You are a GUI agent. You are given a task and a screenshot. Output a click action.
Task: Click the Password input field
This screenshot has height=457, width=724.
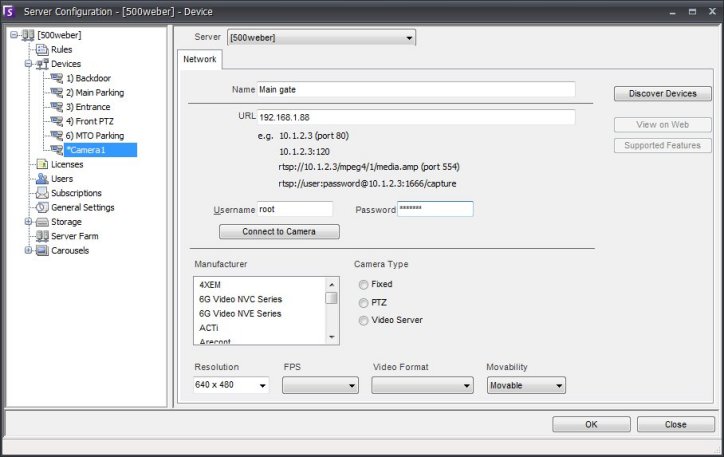tap(435, 209)
